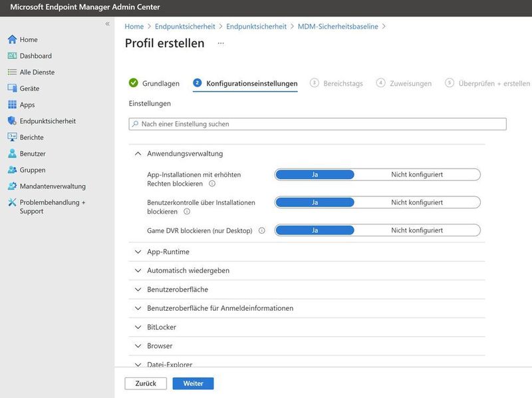Collapse the sidebar with the double-chevron icon
The width and height of the screenshot is (532, 398).
coord(108,24)
